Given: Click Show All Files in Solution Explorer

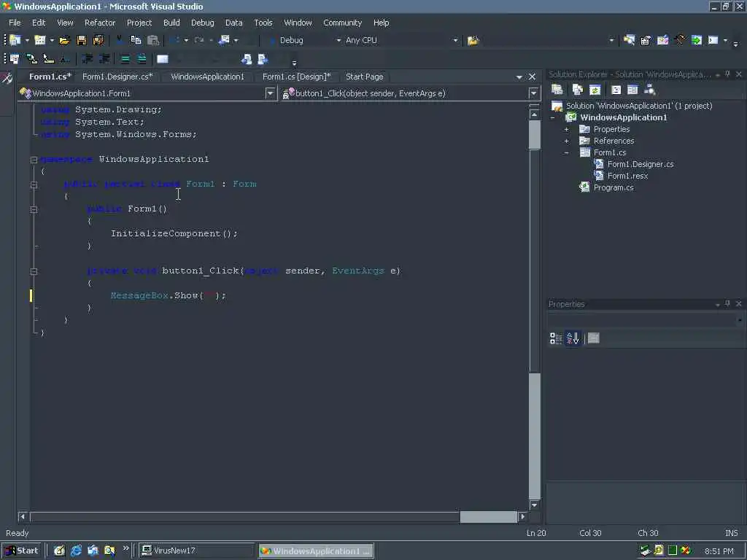Looking at the screenshot, I should (x=578, y=90).
